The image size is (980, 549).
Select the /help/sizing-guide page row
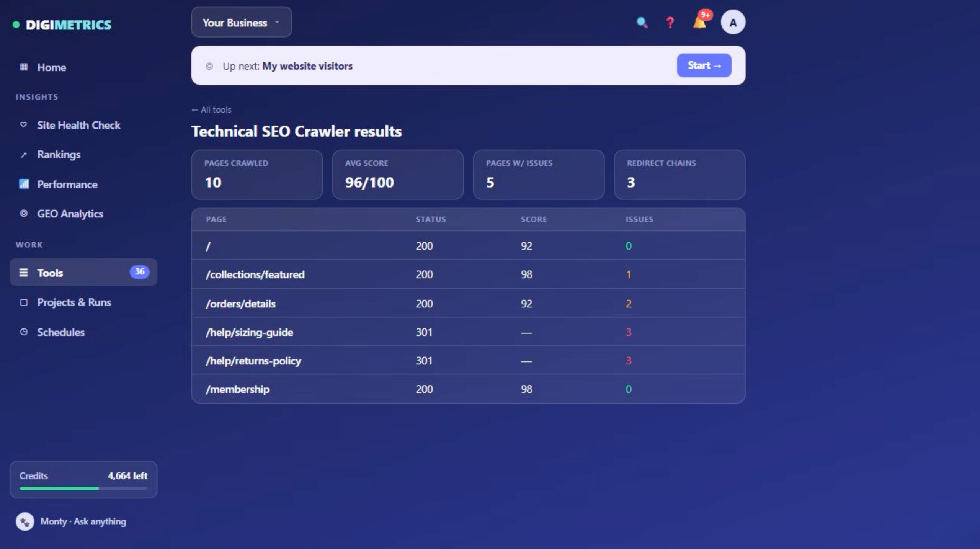click(468, 332)
